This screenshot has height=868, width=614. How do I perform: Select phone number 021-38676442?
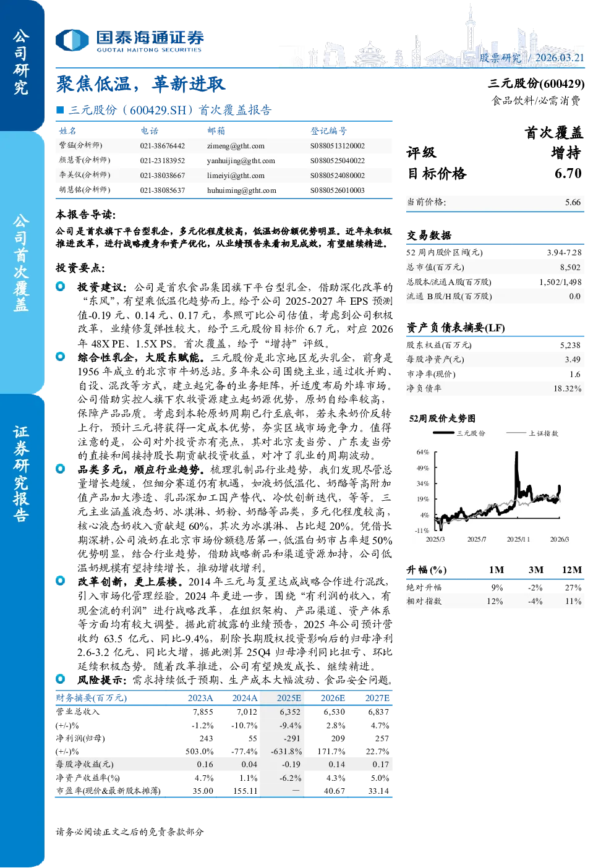163,146
